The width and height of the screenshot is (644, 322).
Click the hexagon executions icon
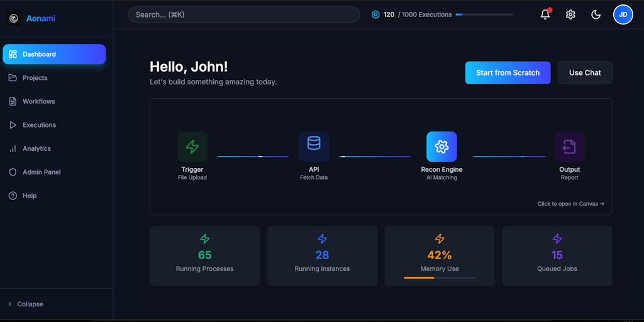click(x=375, y=15)
